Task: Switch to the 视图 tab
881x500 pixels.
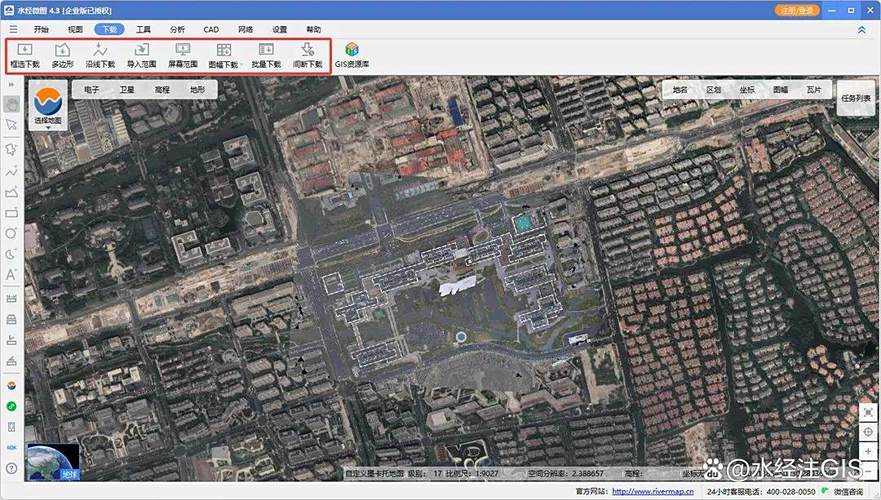Action: coord(75,29)
